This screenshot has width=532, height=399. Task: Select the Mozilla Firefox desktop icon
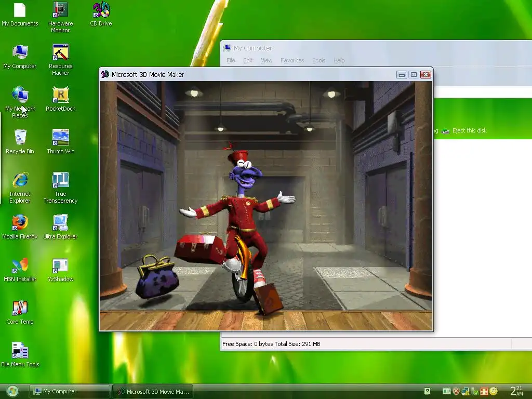tap(20, 227)
